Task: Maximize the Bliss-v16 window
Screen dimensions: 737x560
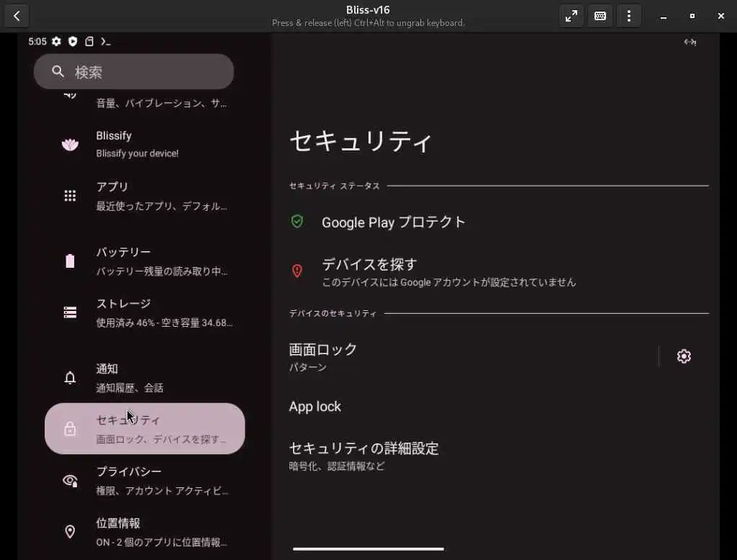Action: click(x=692, y=16)
